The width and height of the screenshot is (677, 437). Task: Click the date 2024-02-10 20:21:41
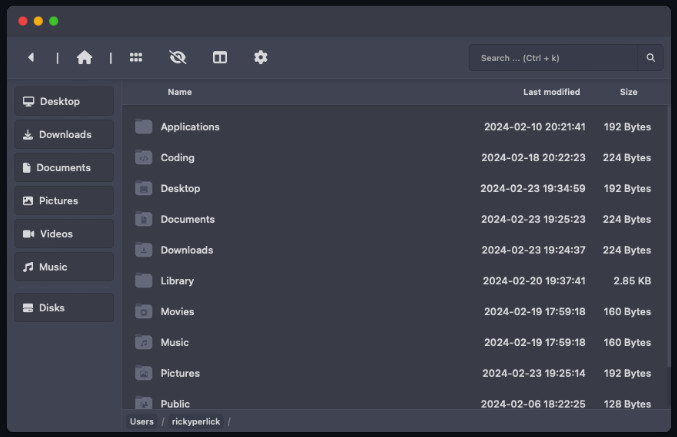coord(535,127)
